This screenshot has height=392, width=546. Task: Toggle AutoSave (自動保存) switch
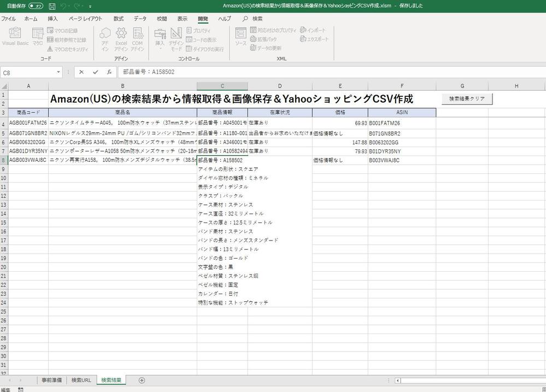(36, 6)
